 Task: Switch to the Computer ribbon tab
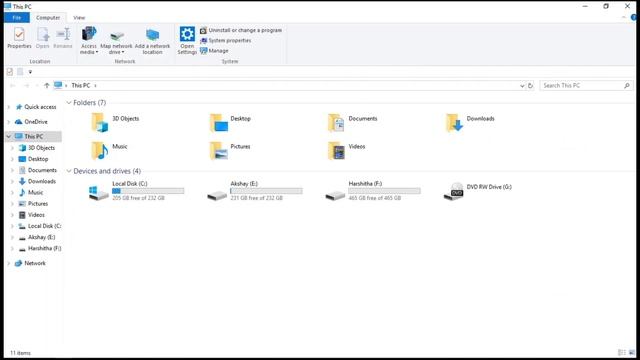click(x=48, y=18)
